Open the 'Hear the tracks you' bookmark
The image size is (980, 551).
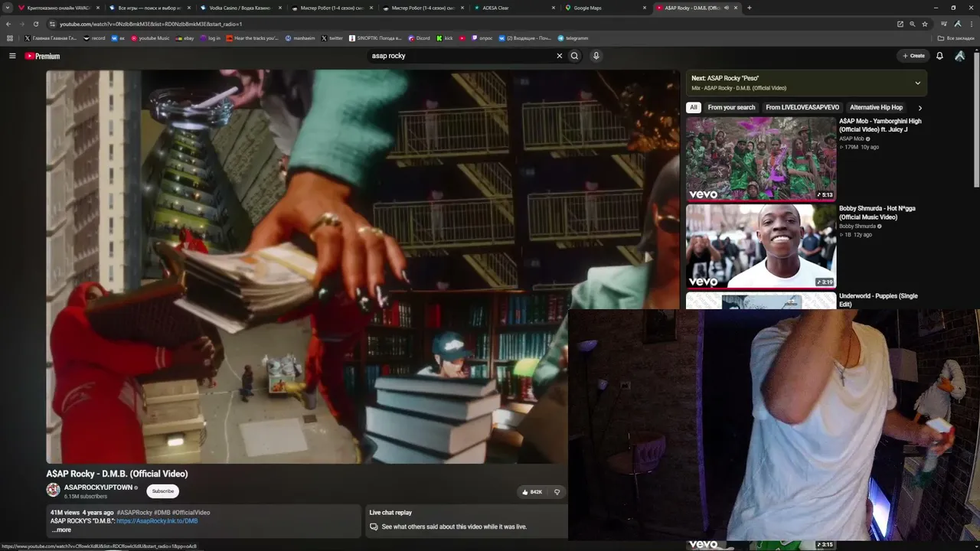click(253, 38)
